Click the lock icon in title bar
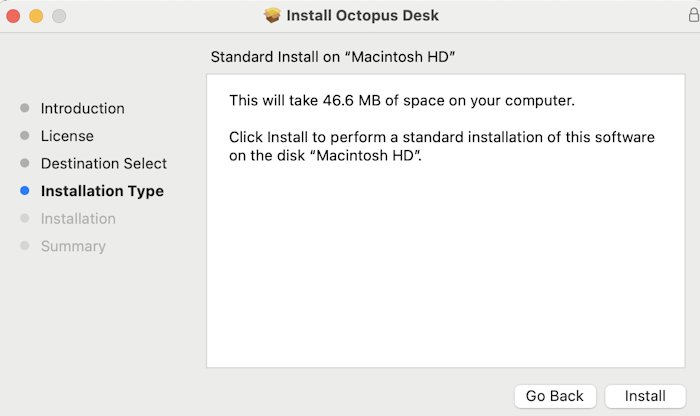The height and width of the screenshot is (416, 700). (x=693, y=15)
